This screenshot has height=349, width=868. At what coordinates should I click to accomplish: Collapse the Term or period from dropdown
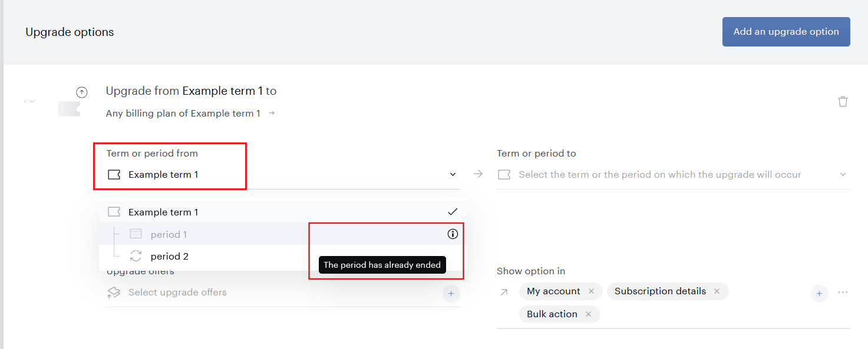point(453,175)
